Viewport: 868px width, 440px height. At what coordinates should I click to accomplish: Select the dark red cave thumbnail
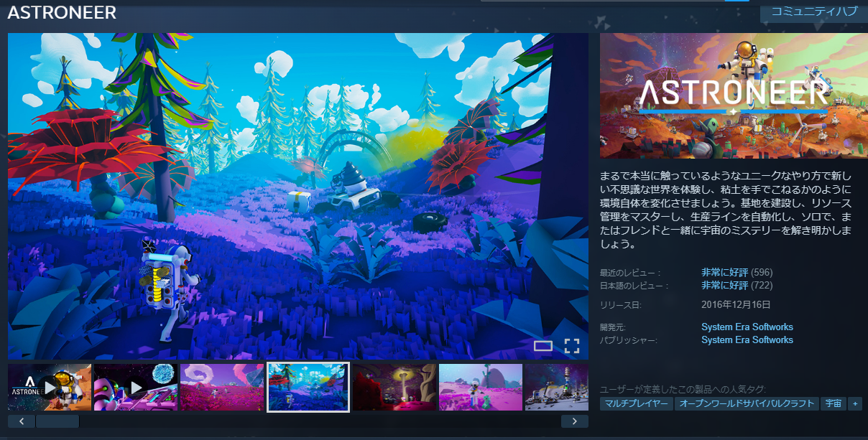[x=394, y=388]
